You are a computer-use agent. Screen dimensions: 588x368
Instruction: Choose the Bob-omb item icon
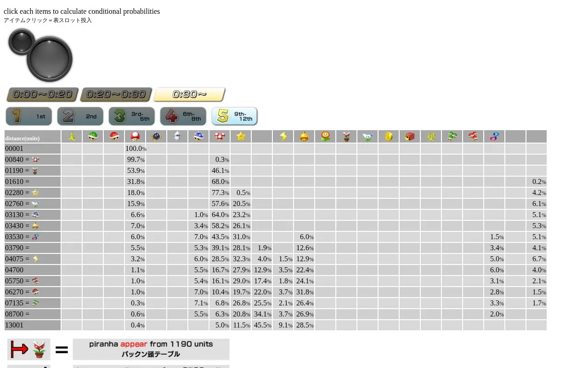click(156, 136)
